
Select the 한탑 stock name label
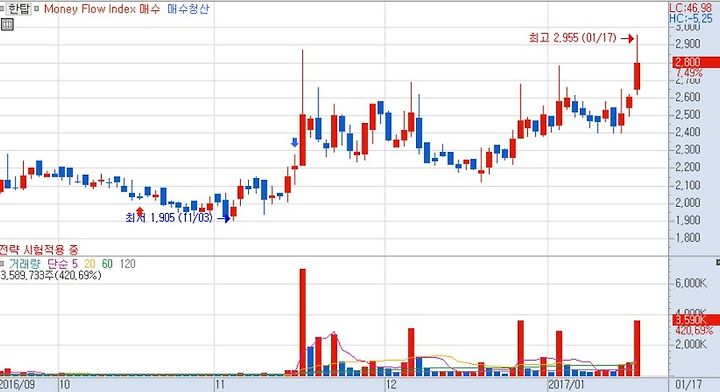pos(19,9)
